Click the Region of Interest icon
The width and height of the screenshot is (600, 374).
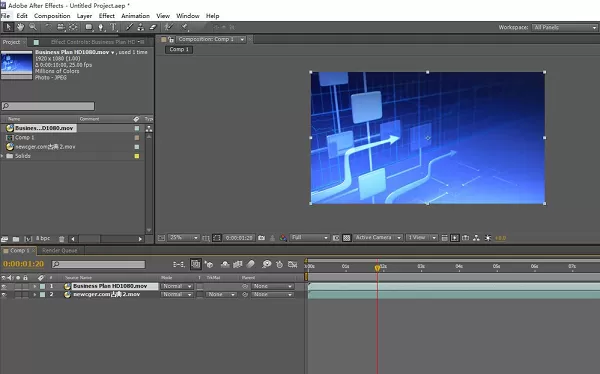(x=336, y=238)
